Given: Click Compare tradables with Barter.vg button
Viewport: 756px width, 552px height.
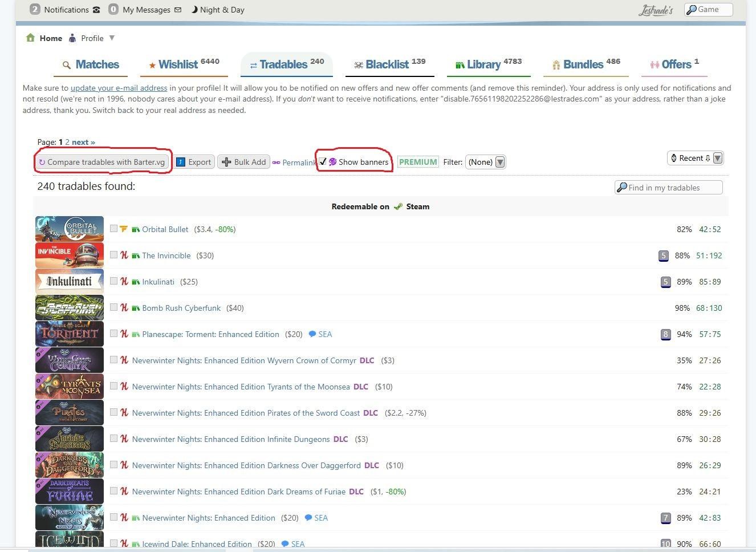Looking at the screenshot, I should coord(103,162).
